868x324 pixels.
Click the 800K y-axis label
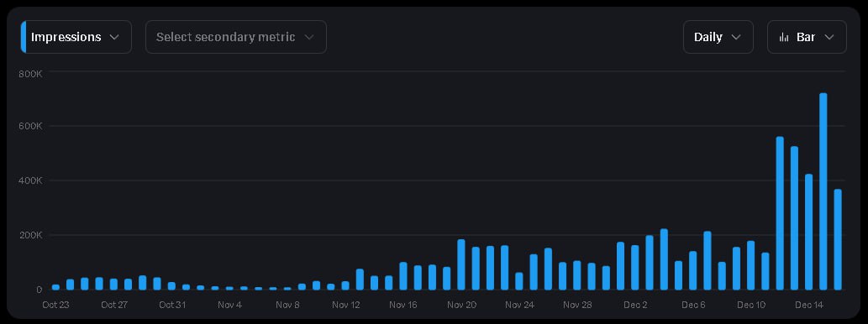pyautogui.click(x=31, y=72)
